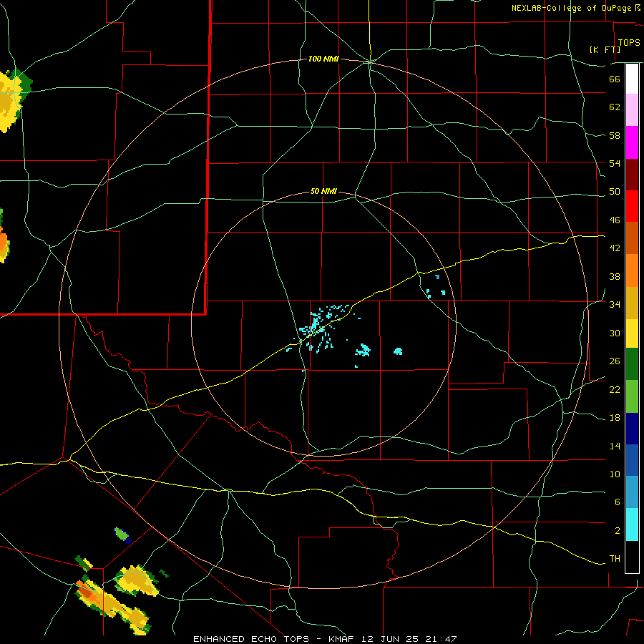Click the 54 legend value
Viewport: 644px width, 644px height.
click(x=615, y=163)
